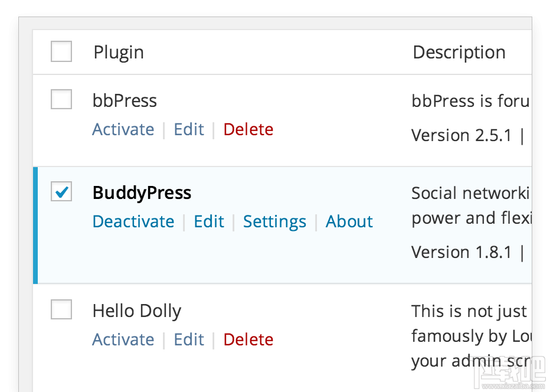
Task: Check the Hello Dolly plugin checkbox
Action: 61,309
